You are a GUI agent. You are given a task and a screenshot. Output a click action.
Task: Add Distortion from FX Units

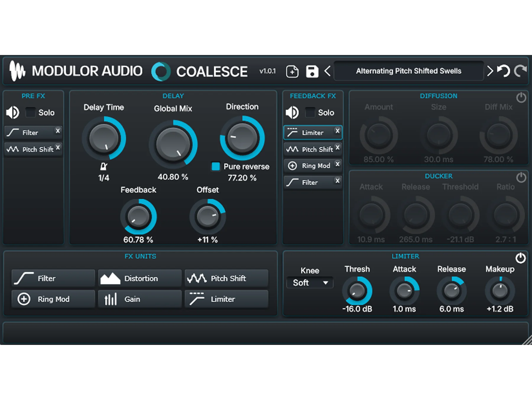tap(140, 278)
